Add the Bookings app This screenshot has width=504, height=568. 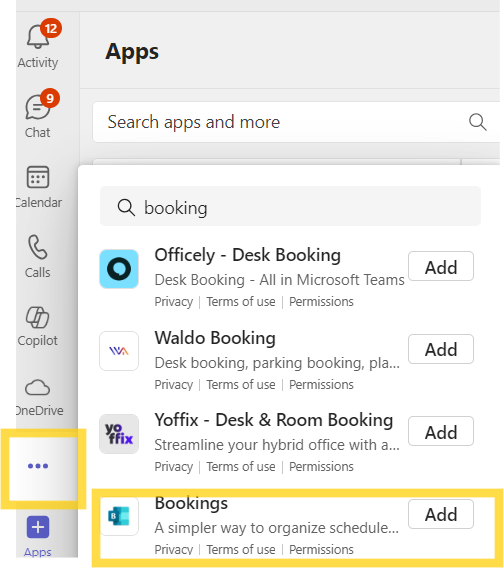[x=441, y=514]
